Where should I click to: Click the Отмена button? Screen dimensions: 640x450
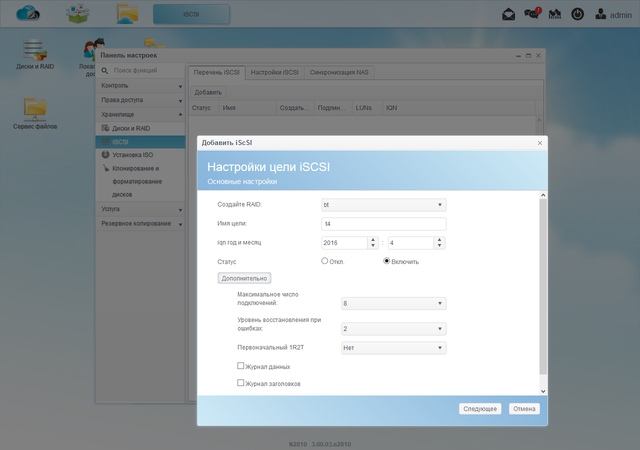524,409
